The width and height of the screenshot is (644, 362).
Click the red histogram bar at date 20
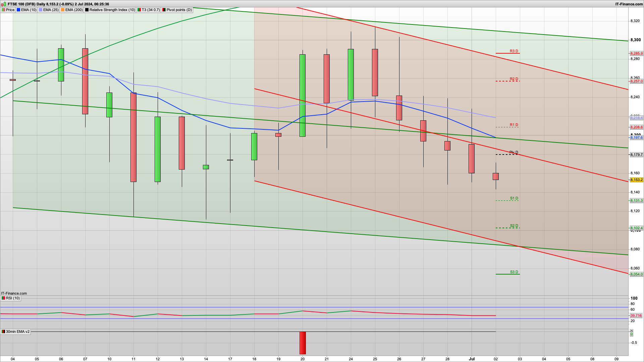click(303, 343)
